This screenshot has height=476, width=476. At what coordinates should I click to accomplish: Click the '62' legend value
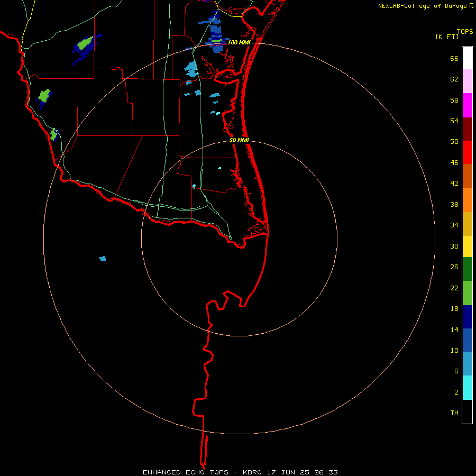pos(454,79)
